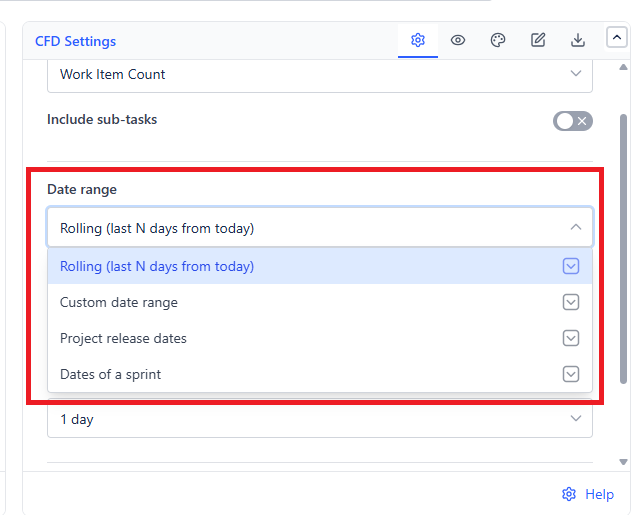Select Rolling (last N days from today) option
This screenshot has height=515, width=635.
point(320,266)
